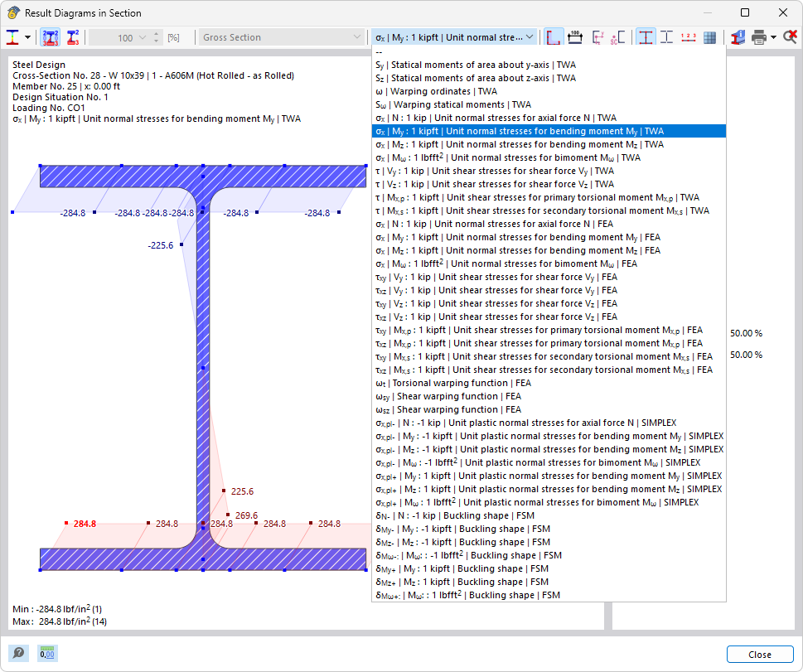Select ωt Torsional warping function FEA
Screen dimensions: 803x672
pos(549,383)
